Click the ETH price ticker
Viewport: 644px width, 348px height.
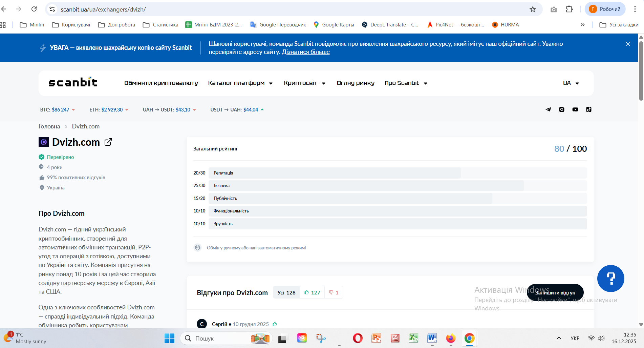click(x=109, y=110)
